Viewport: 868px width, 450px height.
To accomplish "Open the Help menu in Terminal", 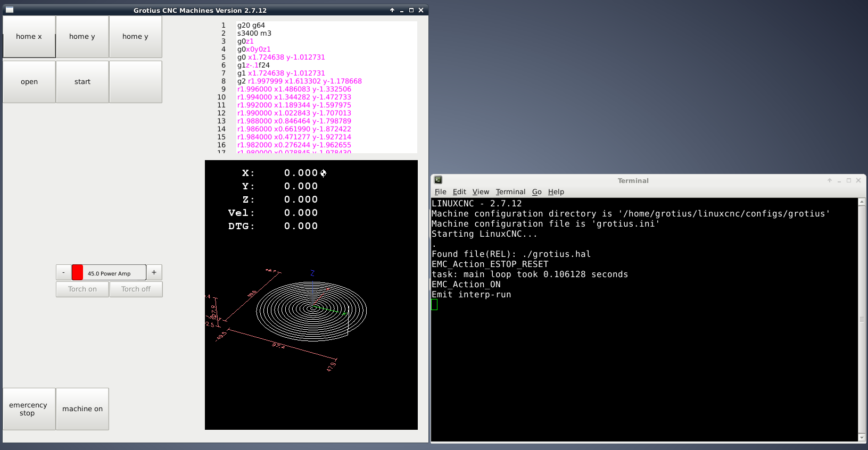I will tap(556, 192).
